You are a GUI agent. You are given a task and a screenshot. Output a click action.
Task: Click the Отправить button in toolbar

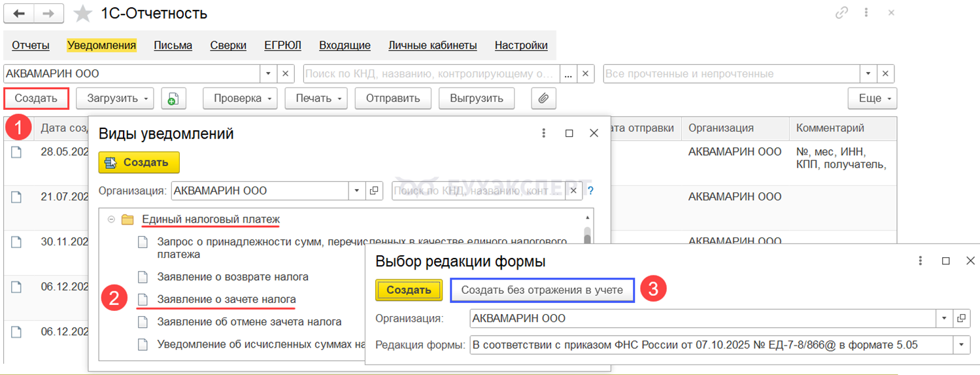tap(392, 99)
